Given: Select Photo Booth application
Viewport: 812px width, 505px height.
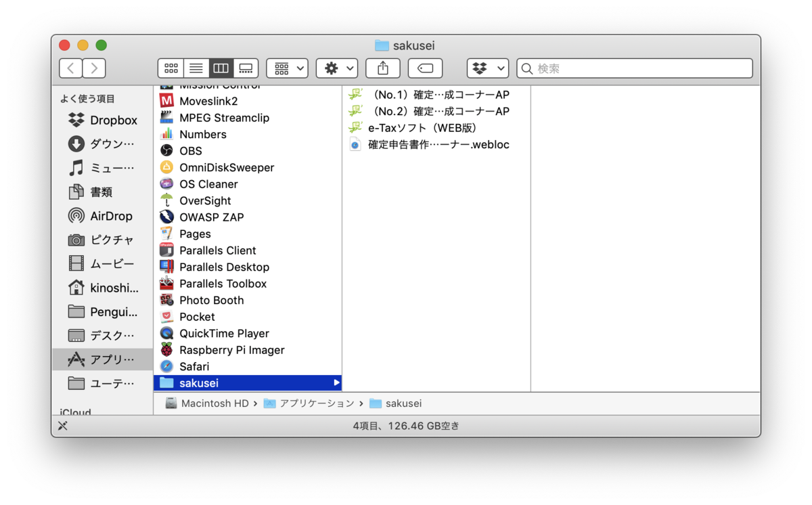Looking at the screenshot, I should point(248,301).
